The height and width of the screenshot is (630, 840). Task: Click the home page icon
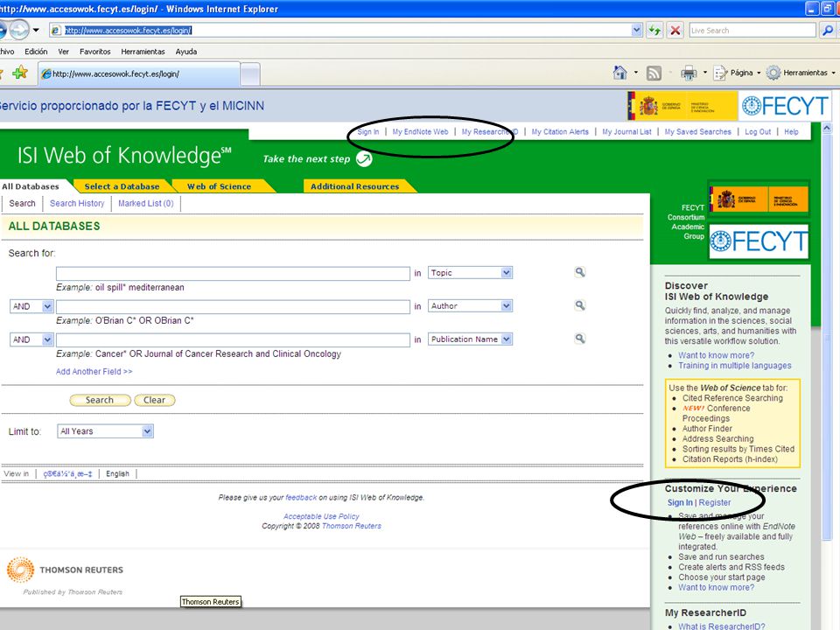pyautogui.click(x=619, y=73)
